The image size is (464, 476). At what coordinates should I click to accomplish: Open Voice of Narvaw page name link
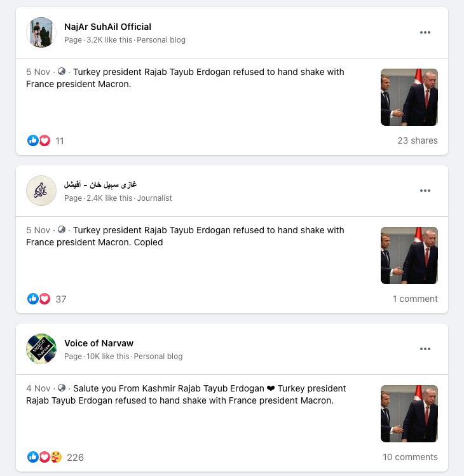[x=99, y=343]
